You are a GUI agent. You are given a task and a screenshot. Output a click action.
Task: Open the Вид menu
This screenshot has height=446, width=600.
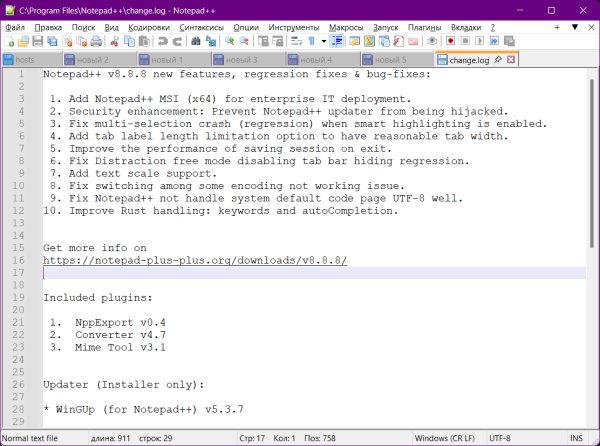point(112,28)
